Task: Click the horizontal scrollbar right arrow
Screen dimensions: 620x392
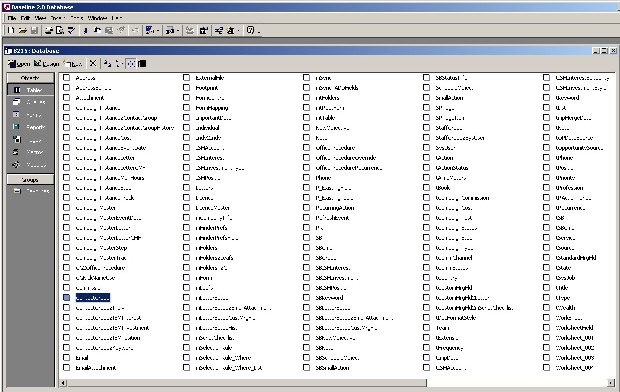Action: [x=611, y=383]
